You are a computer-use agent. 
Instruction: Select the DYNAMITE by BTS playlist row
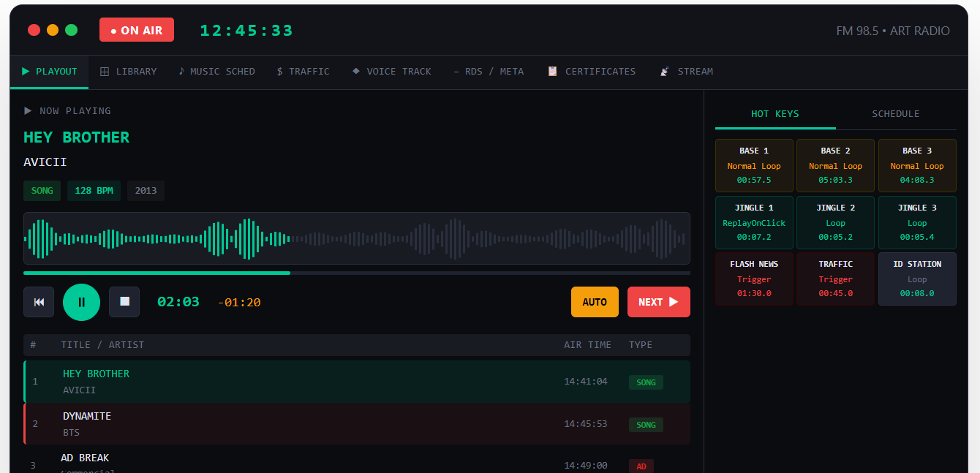coord(357,424)
